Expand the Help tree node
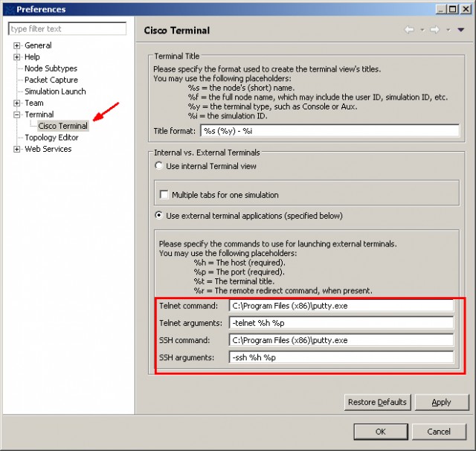This screenshot has height=451, width=476. click(x=17, y=57)
